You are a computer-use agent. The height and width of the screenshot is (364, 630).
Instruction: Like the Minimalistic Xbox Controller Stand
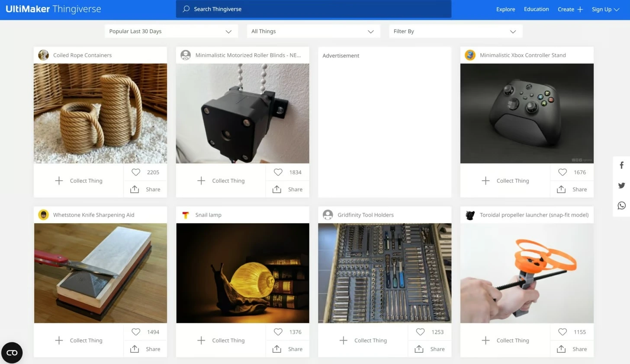562,172
